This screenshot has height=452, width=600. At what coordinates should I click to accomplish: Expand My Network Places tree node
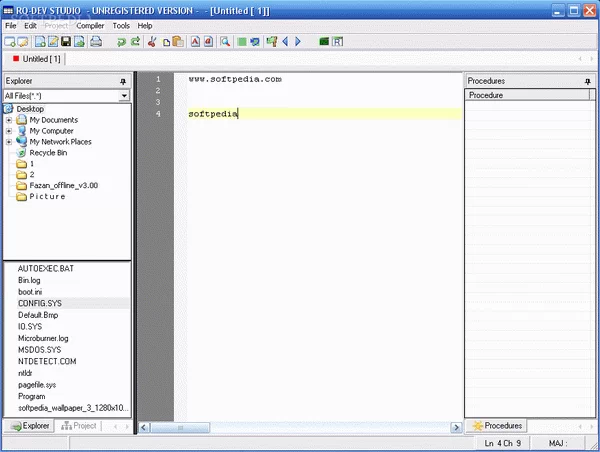(x=9, y=142)
